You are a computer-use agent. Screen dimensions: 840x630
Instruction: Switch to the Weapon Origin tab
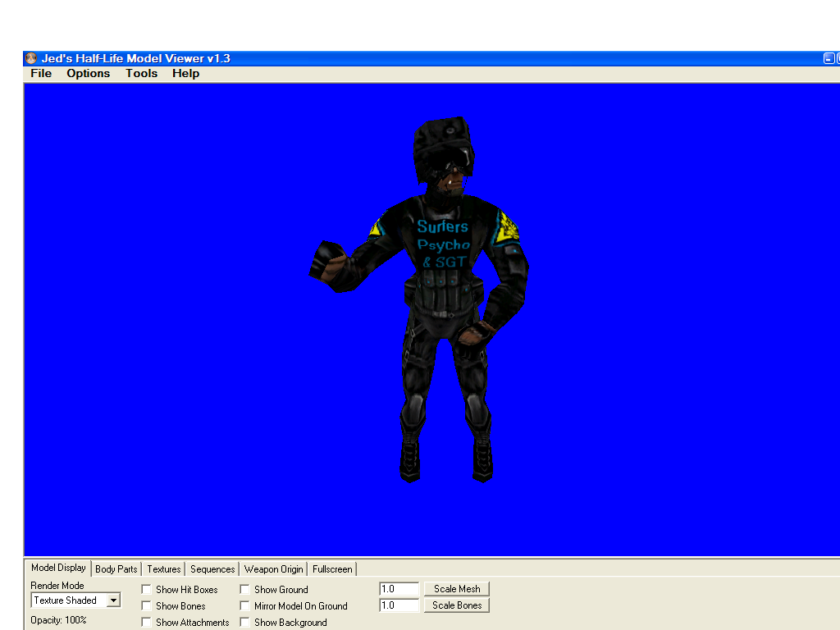(274, 569)
